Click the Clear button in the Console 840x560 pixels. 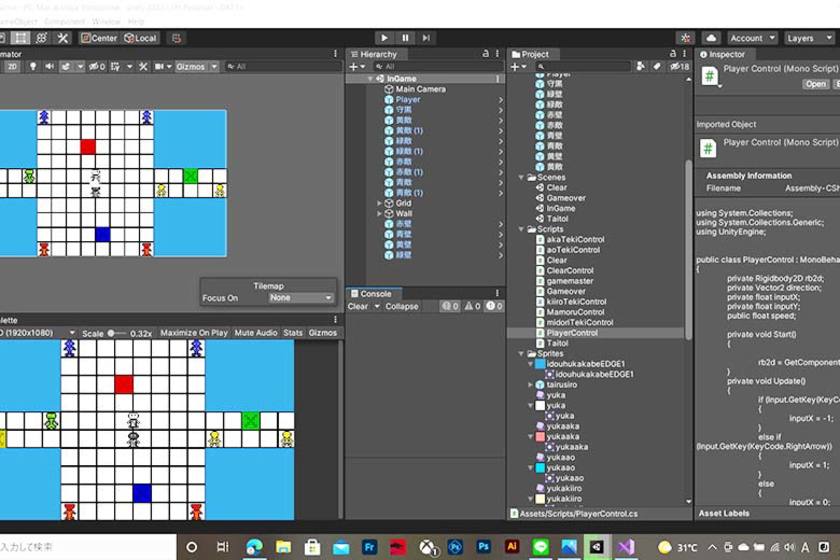tap(358, 307)
